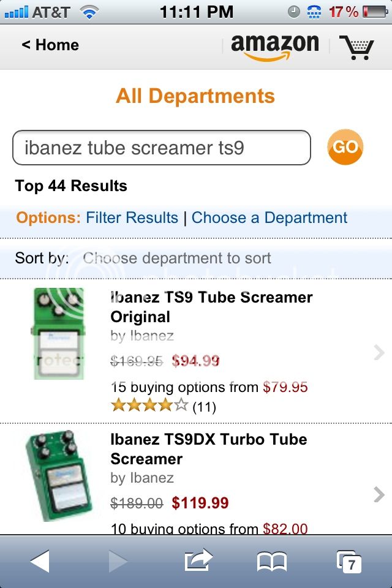Go back in Safari browser

point(40,561)
